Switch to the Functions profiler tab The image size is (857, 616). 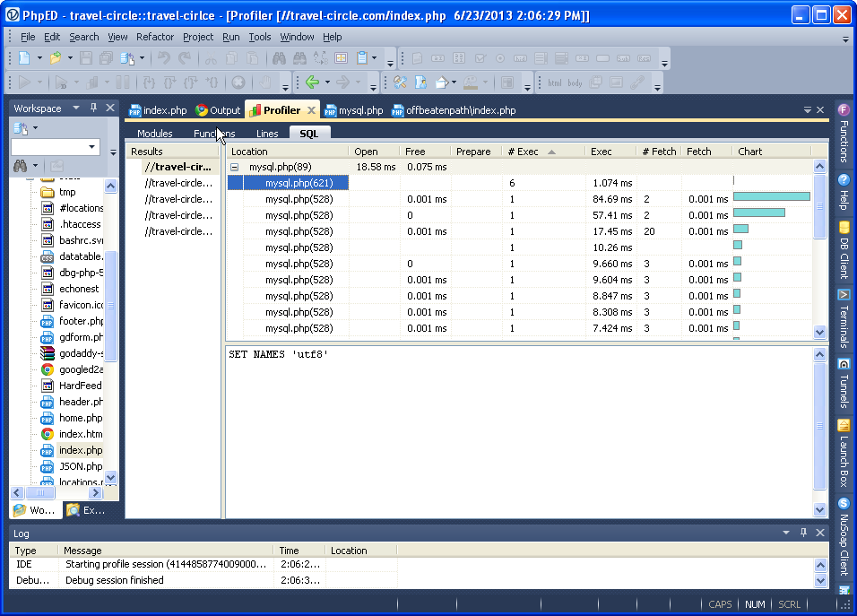pos(214,134)
